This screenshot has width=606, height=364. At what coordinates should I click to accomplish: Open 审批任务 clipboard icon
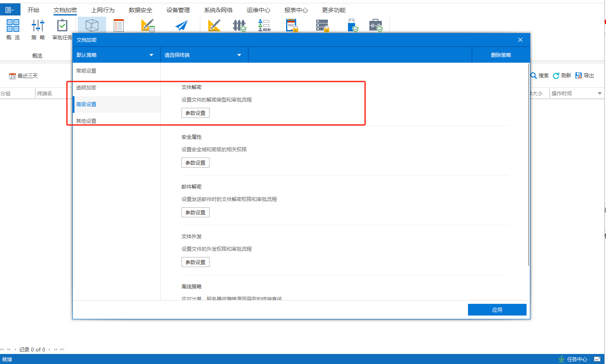point(62,26)
